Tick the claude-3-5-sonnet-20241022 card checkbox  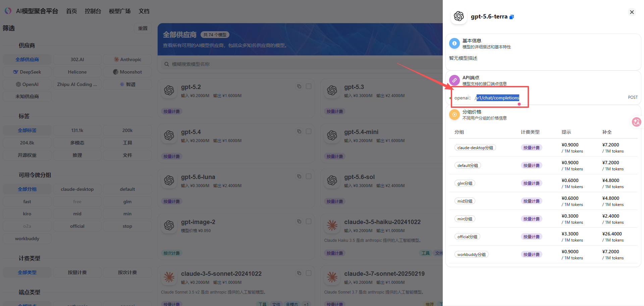click(309, 273)
